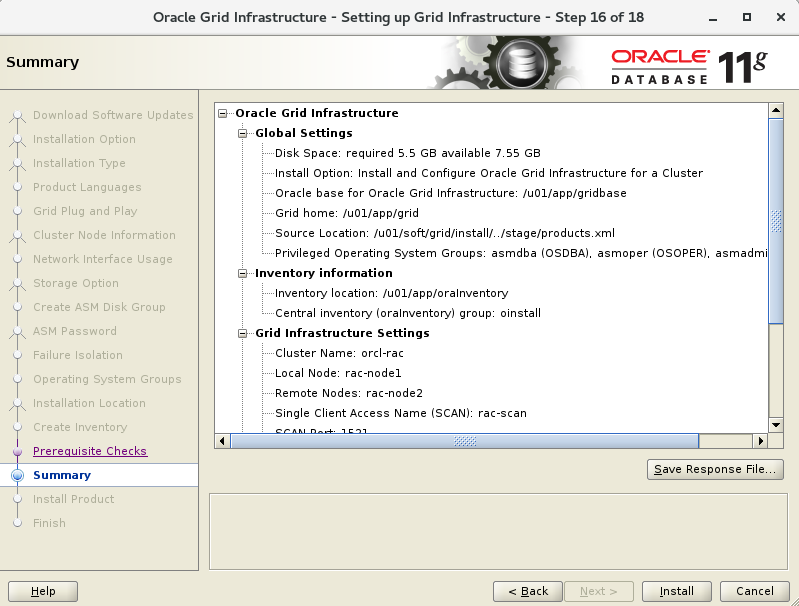The width and height of the screenshot is (799, 606).
Task: Select the Privileged Operating System Groups row
Action: pyautogui.click(x=521, y=253)
